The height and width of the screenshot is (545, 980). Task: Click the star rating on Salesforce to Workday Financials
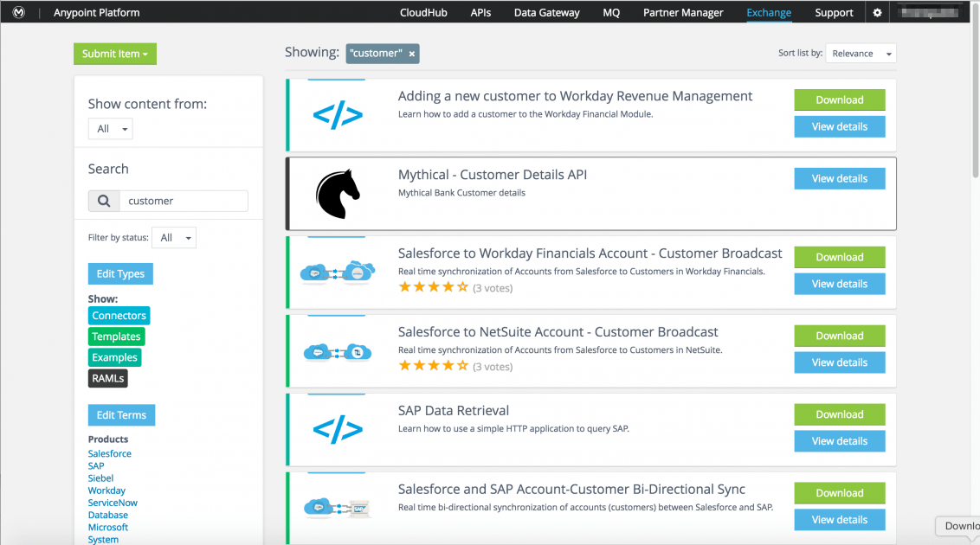(x=433, y=286)
